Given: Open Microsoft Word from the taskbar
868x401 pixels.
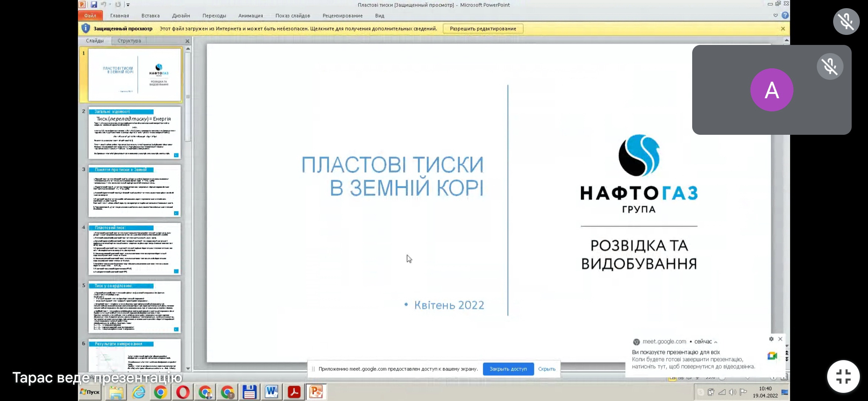Looking at the screenshot, I should click(x=272, y=392).
